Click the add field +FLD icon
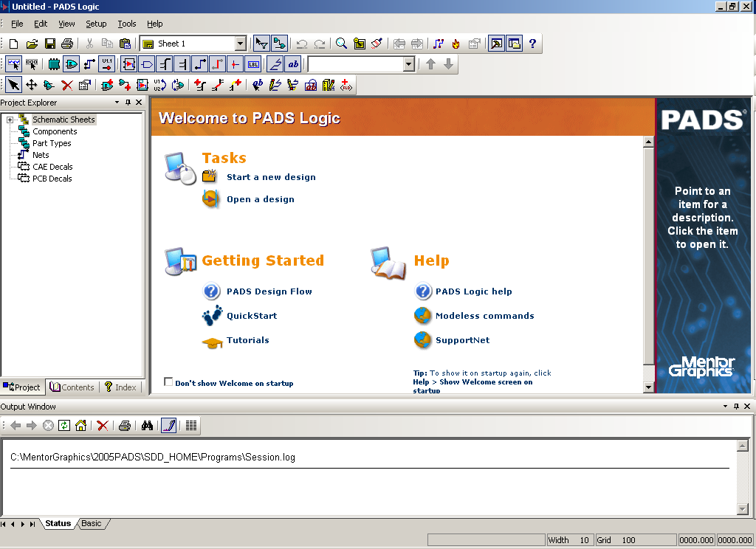The image size is (756, 549). pos(346,86)
